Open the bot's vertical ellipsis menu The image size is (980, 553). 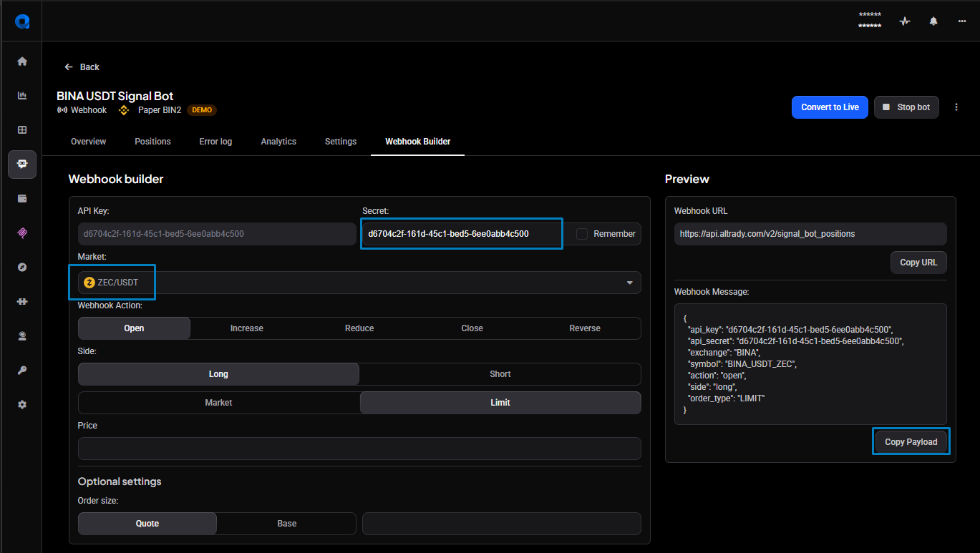956,107
